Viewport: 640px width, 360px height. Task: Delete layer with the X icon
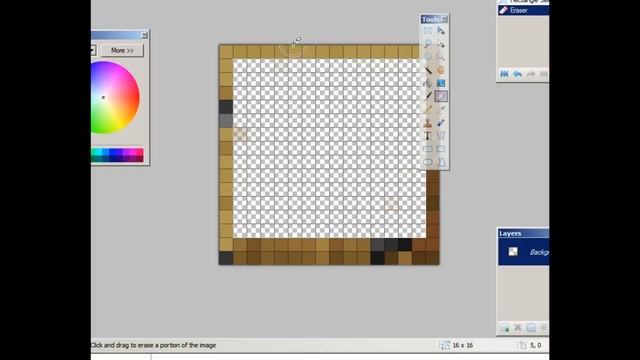[518, 328]
